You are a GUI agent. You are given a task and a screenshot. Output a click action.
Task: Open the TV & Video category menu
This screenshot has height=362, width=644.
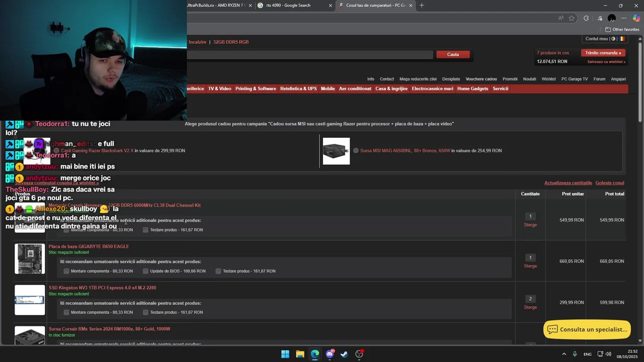coord(220,88)
